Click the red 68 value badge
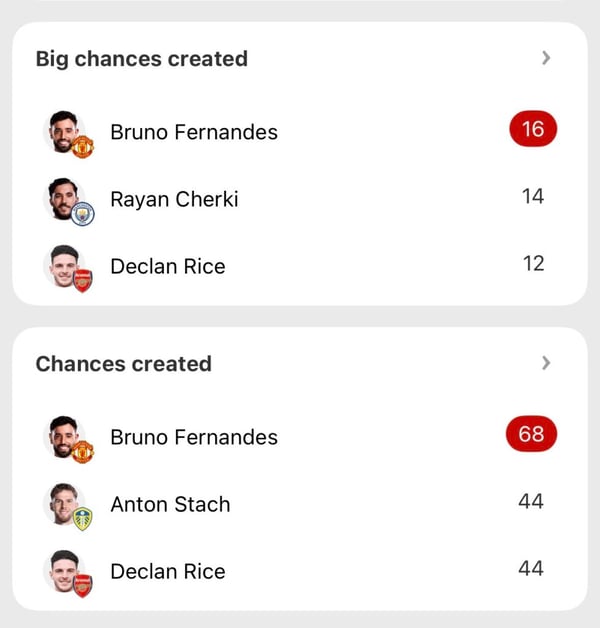This screenshot has height=628, width=600. pos(532,435)
